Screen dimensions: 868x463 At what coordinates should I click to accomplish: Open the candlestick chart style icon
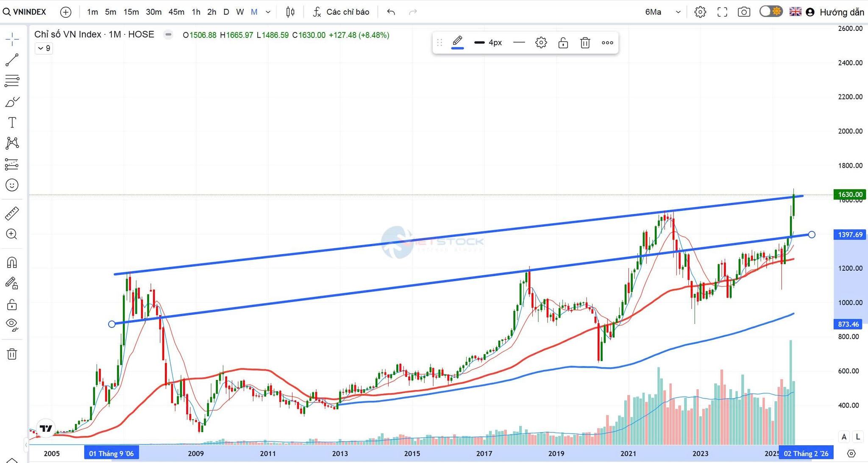pyautogui.click(x=290, y=12)
